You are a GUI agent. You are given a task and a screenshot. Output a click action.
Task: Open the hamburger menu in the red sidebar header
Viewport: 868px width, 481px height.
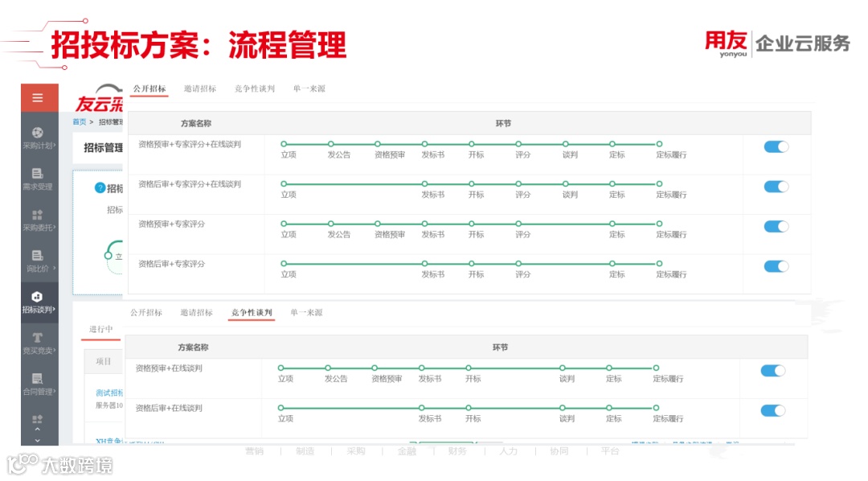[38, 98]
